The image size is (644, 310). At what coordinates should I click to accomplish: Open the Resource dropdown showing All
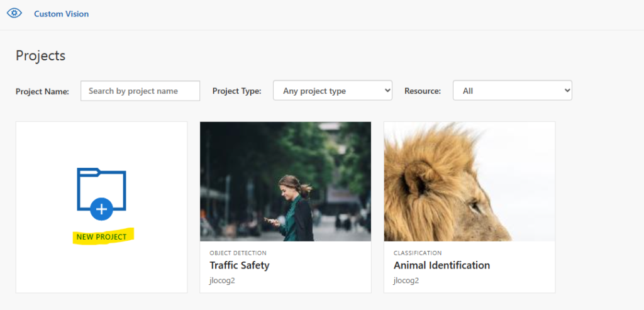point(512,91)
